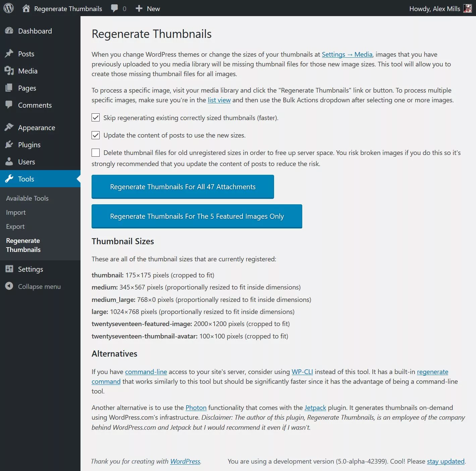This screenshot has width=476, height=471.
Task: Expand the Settings submenu
Action: (x=30, y=269)
